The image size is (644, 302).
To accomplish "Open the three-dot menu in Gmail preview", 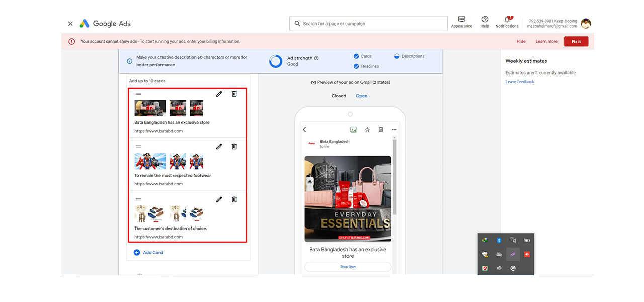I will pyautogui.click(x=394, y=130).
